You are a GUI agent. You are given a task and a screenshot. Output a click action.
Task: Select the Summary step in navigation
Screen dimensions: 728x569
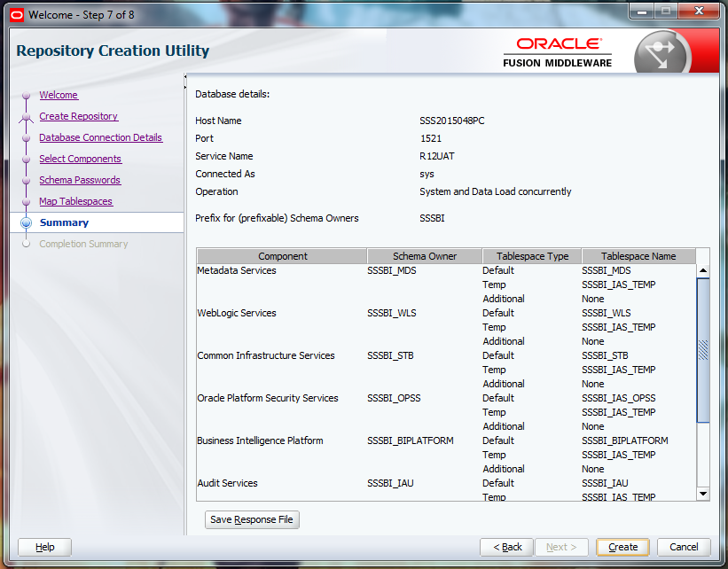click(64, 222)
